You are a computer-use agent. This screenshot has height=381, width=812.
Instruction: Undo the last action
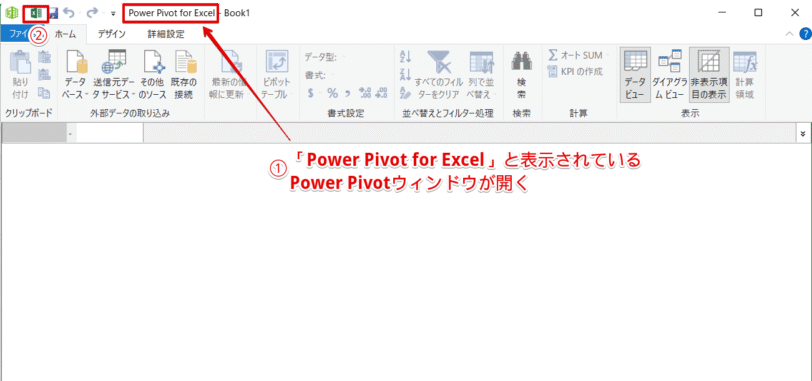click(68, 13)
